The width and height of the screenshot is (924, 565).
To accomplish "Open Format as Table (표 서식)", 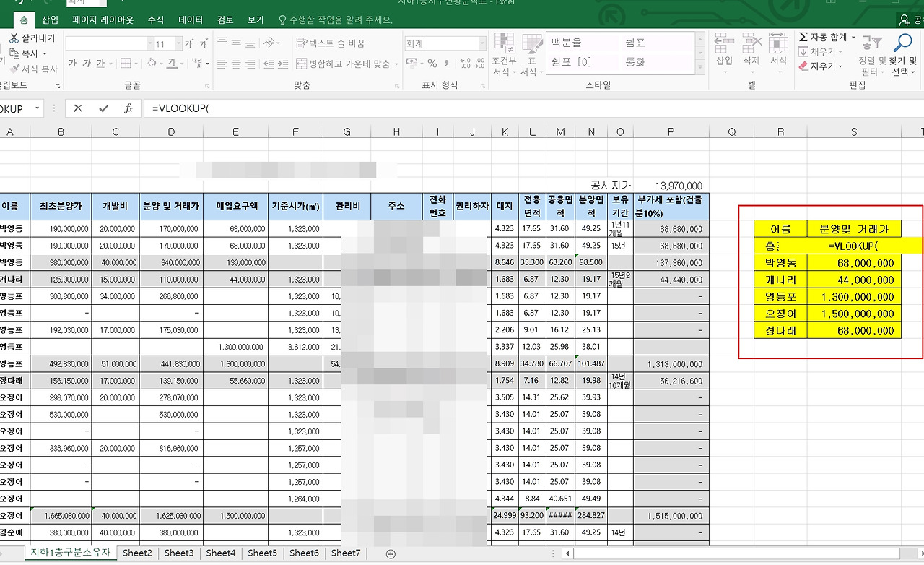I will [532, 55].
